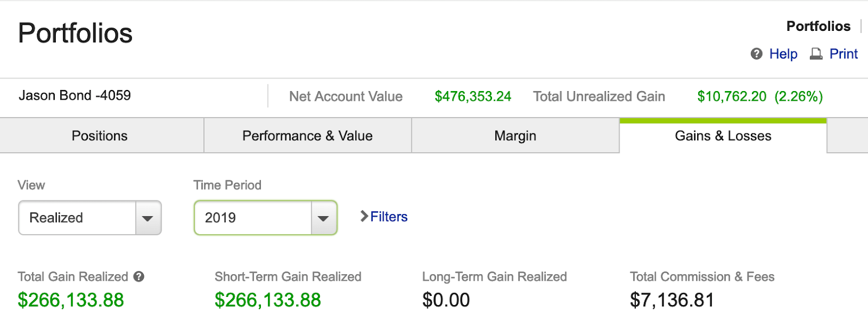The image size is (868, 330).
Task: Click the Print printer icon
Action: coord(816,54)
